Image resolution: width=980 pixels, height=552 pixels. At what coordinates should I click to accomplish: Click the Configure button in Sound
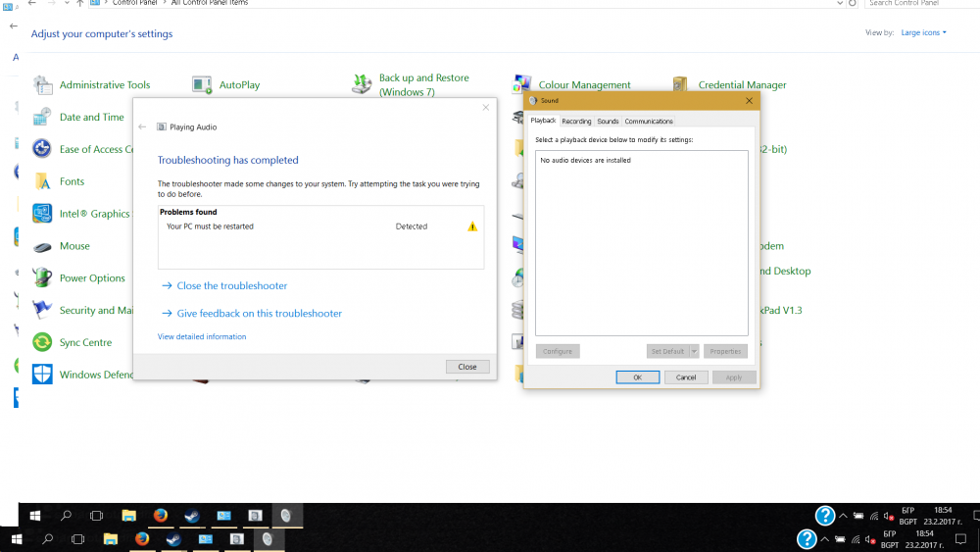tap(558, 351)
